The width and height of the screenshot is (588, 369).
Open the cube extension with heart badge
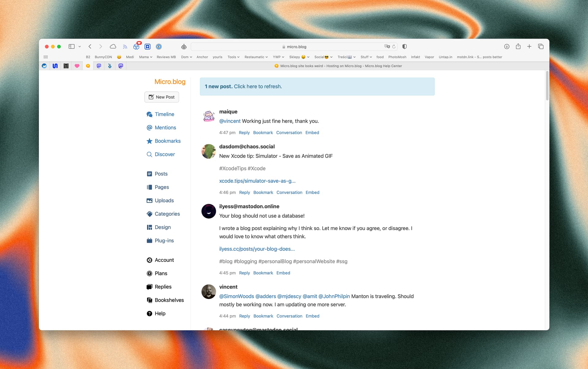pyautogui.click(x=137, y=47)
